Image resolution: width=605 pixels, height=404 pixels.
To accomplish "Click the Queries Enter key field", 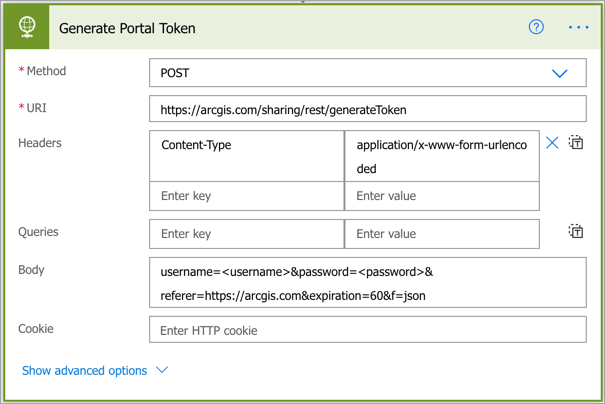I will (x=247, y=234).
